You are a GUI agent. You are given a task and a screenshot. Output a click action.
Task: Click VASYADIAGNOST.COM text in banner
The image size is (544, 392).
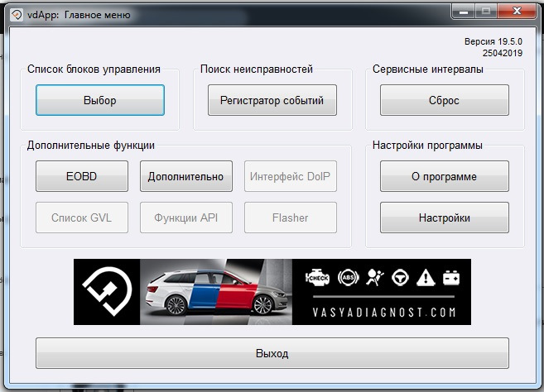(383, 313)
